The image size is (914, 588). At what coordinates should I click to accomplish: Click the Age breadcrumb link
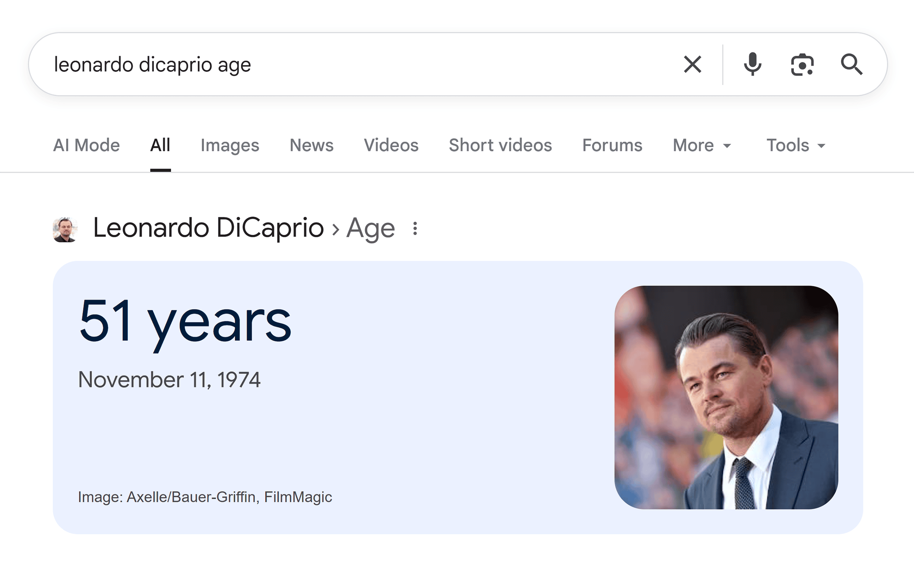pyautogui.click(x=370, y=228)
